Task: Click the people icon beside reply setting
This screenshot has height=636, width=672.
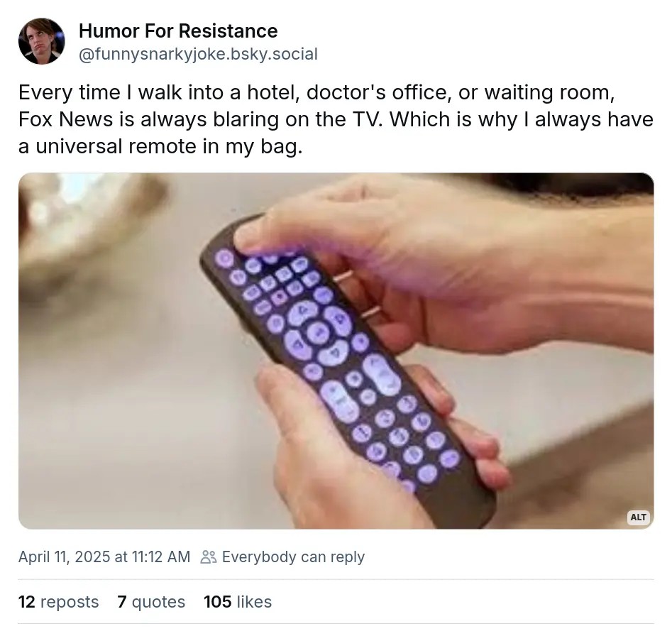Action: tap(209, 557)
